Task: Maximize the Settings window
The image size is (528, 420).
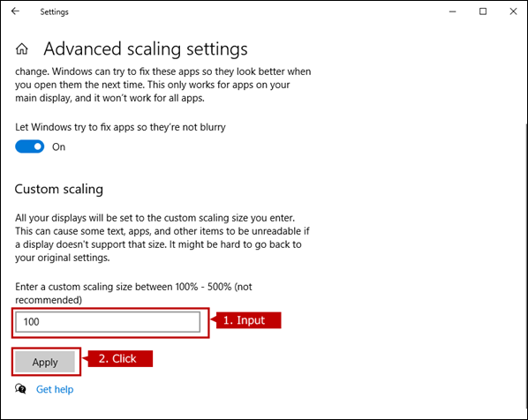Action: click(483, 11)
